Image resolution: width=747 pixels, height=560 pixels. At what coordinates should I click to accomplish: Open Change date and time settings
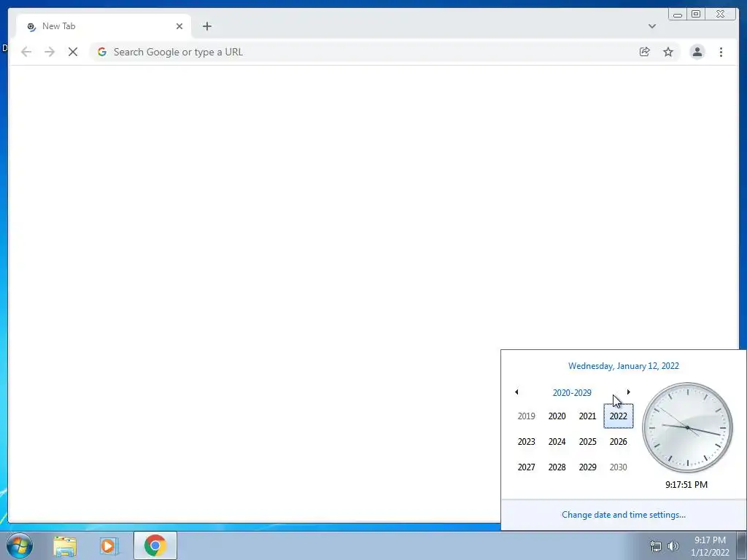624,515
